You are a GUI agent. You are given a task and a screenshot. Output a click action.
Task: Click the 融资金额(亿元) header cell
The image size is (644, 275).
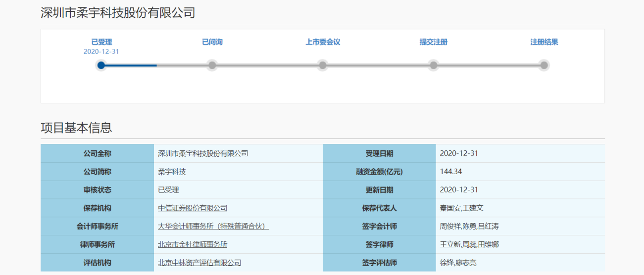coord(380,172)
